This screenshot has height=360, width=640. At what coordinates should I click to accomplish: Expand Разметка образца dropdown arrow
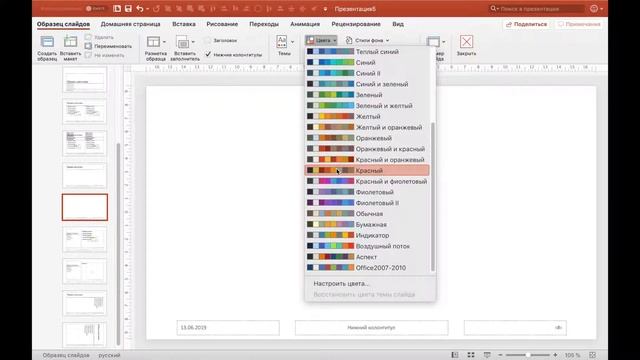(x=164, y=42)
